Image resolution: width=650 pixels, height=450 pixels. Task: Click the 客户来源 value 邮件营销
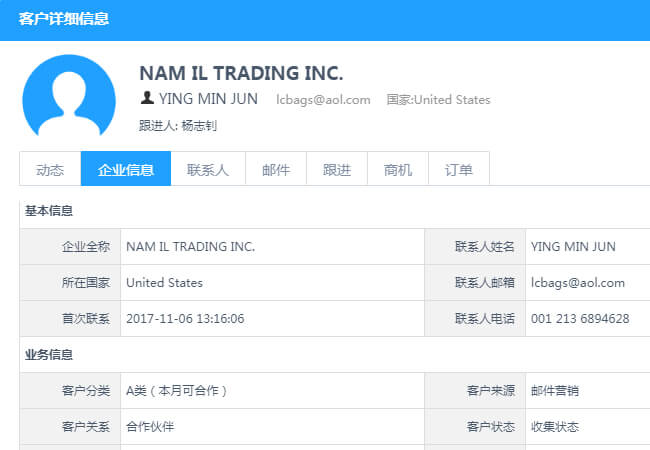tap(555, 391)
